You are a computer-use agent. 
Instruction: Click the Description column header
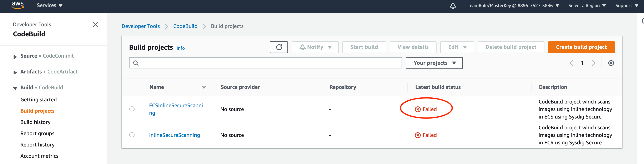coord(553,87)
